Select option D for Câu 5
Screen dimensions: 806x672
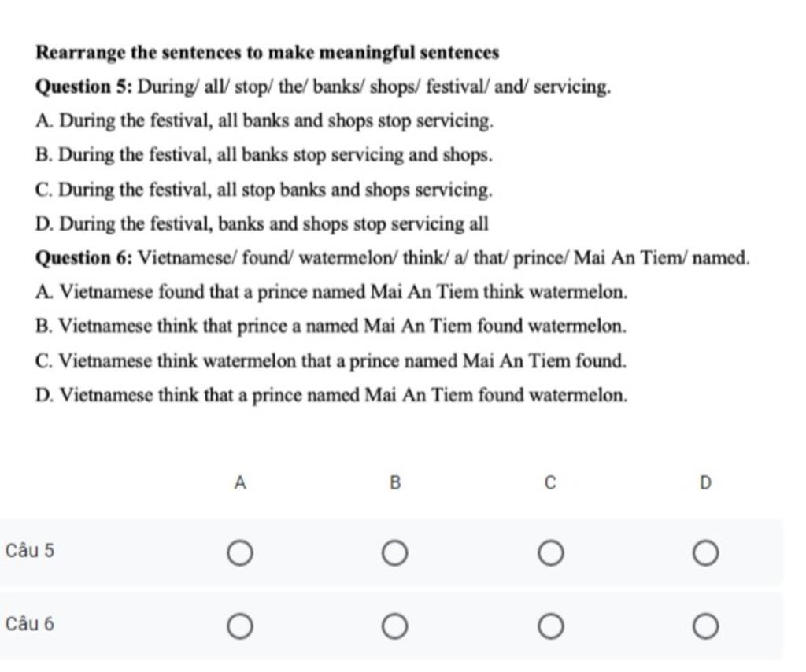(x=705, y=553)
